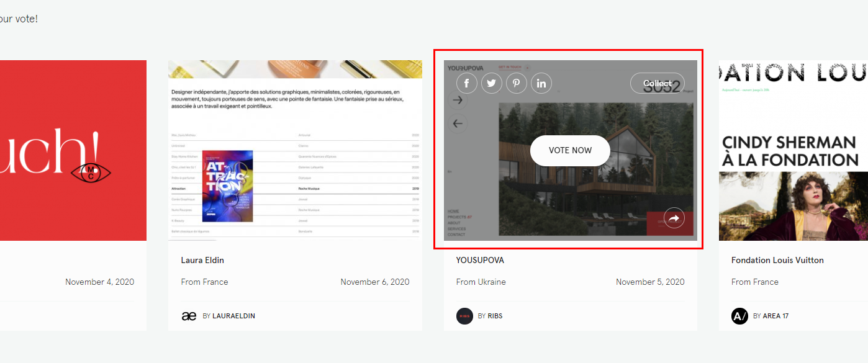
Task: Visit the LAURAELDIN author profile
Action: (x=233, y=316)
